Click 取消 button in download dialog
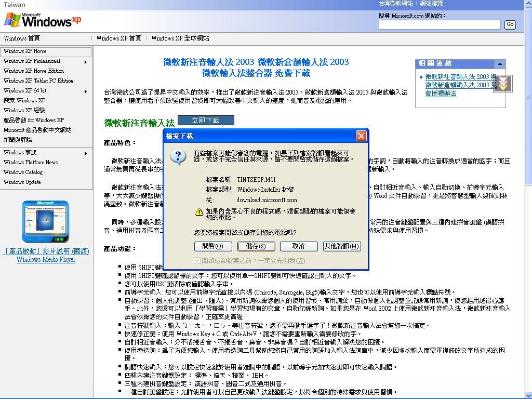Viewport: 532px width, 399px height. click(x=299, y=246)
